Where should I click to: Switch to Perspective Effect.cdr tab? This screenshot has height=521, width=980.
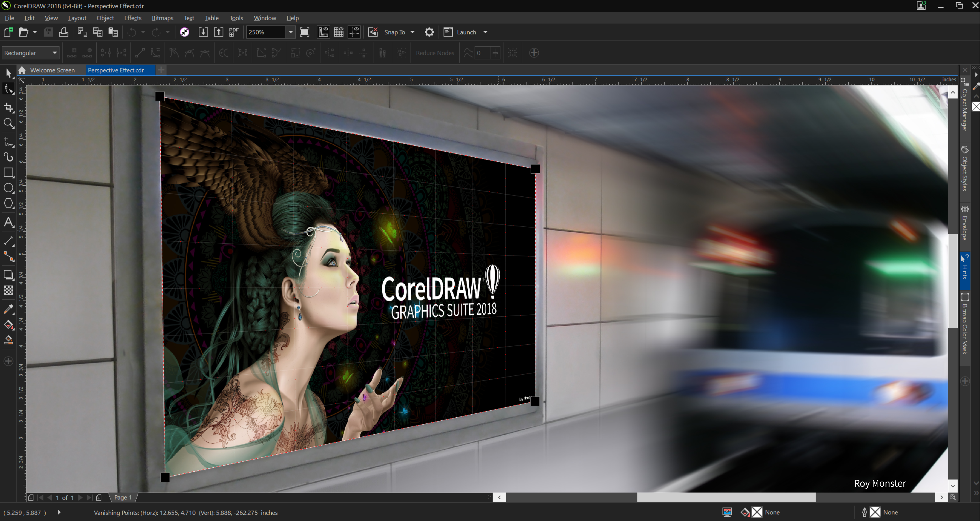pyautogui.click(x=116, y=70)
